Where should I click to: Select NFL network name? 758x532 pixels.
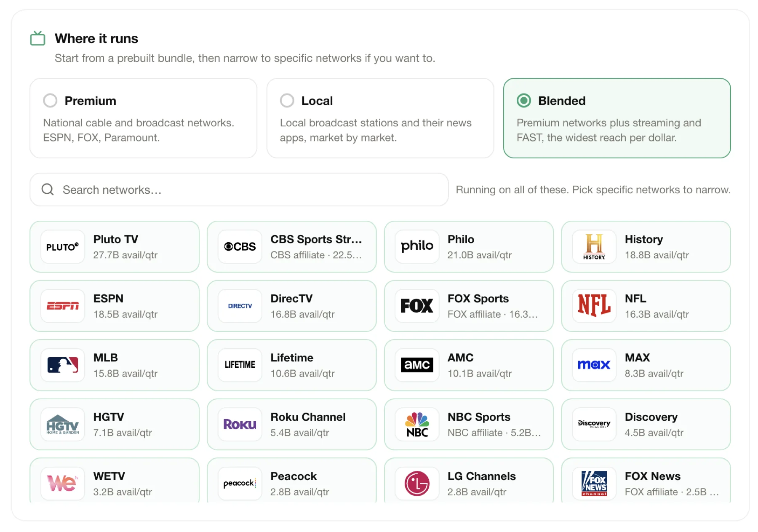coord(635,298)
